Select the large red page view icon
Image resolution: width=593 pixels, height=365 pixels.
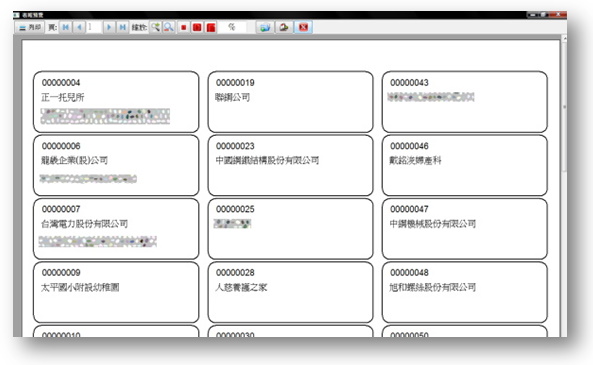[211, 27]
